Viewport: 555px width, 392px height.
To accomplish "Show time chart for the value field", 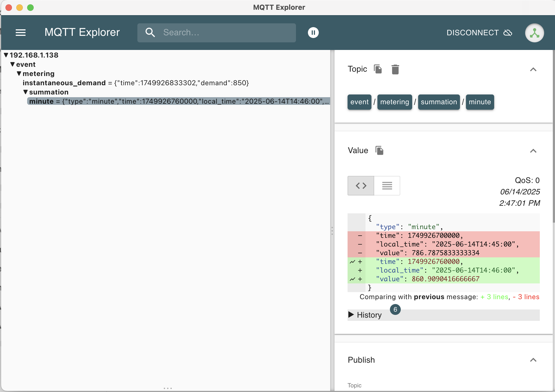I will coord(352,279).
